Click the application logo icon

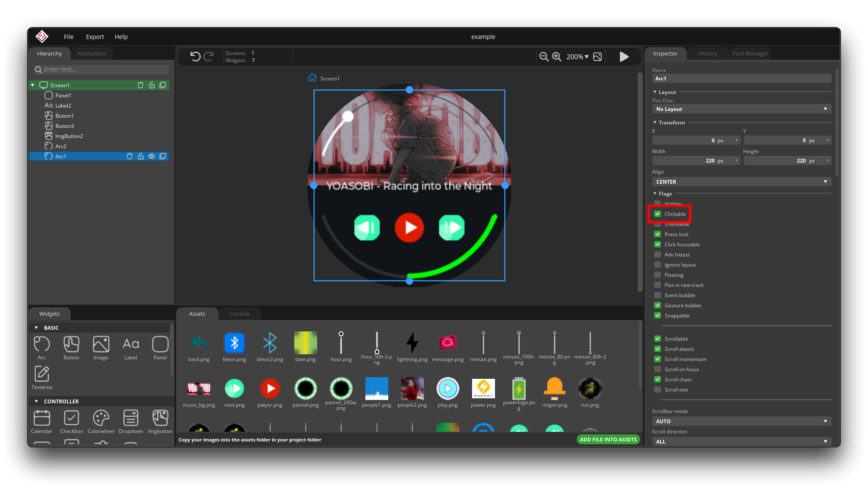click(42, 36)
